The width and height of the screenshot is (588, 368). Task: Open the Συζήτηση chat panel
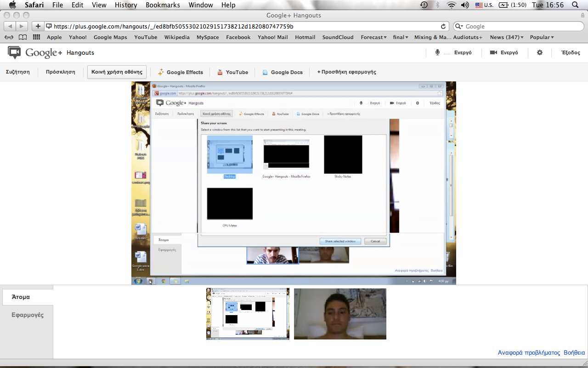[x=18, y=72]
